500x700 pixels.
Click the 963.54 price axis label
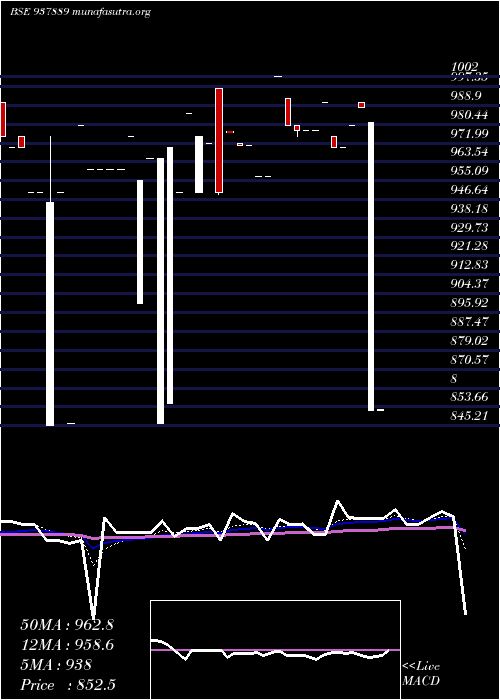click(469, 152)
